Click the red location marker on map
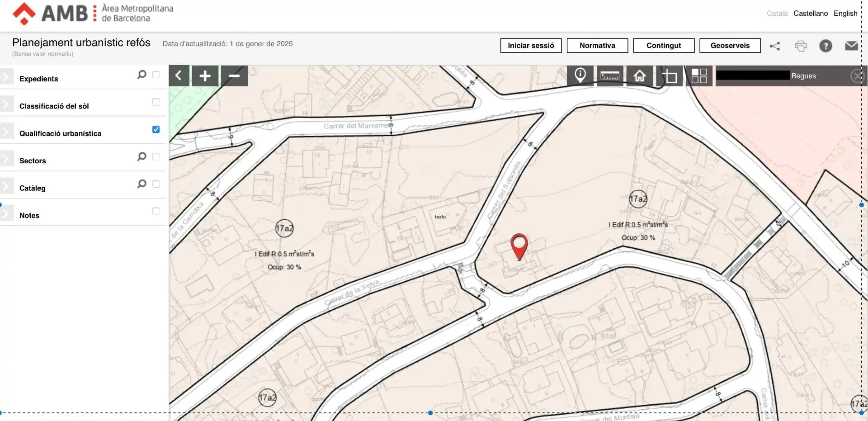 [x=519, y=246]
